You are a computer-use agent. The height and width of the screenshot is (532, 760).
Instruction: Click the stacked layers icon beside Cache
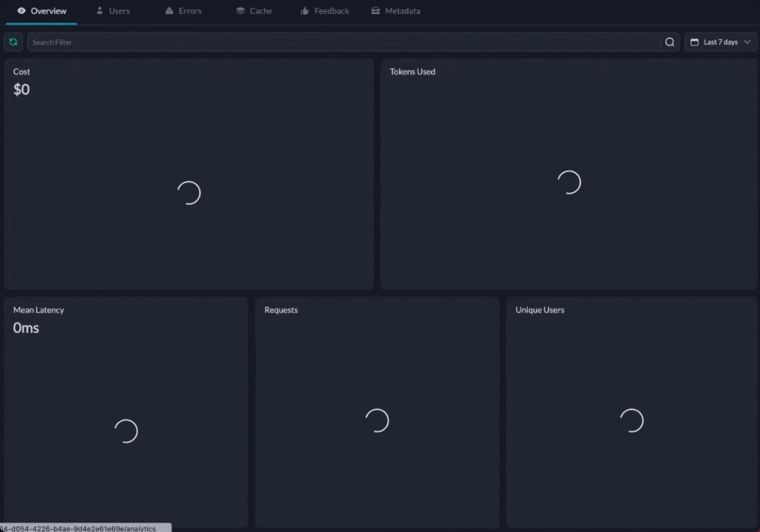click(x=240, y=11)
